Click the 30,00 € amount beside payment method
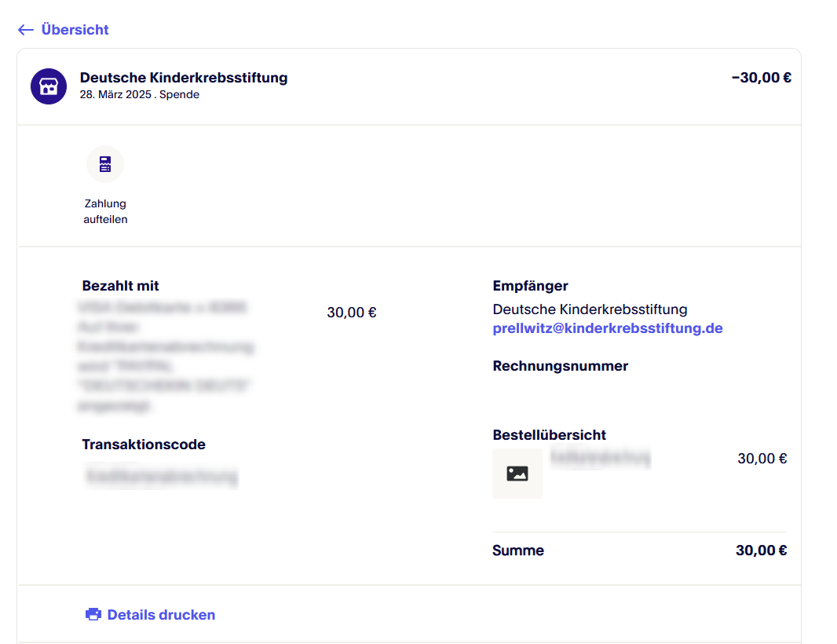Screen dimensions: 837x644 pyautogui.click(x=351, y=313)
